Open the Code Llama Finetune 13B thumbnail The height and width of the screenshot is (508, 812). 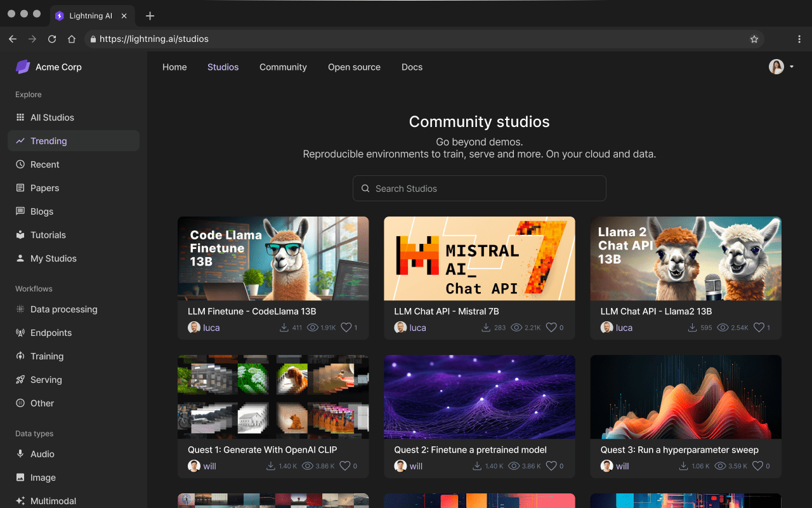273,258
